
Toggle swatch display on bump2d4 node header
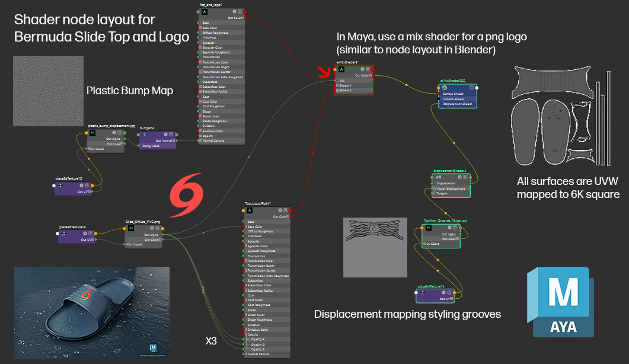(166, 135)
